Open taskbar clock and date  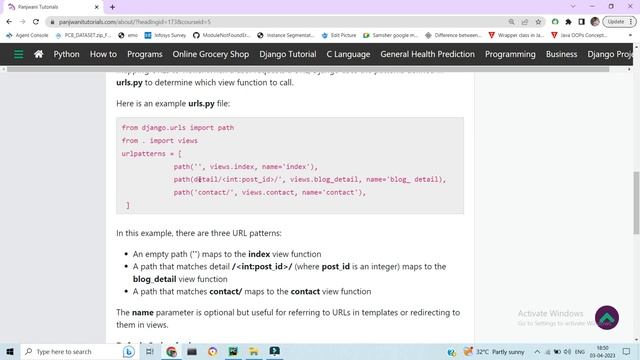(x=602, y=351)
